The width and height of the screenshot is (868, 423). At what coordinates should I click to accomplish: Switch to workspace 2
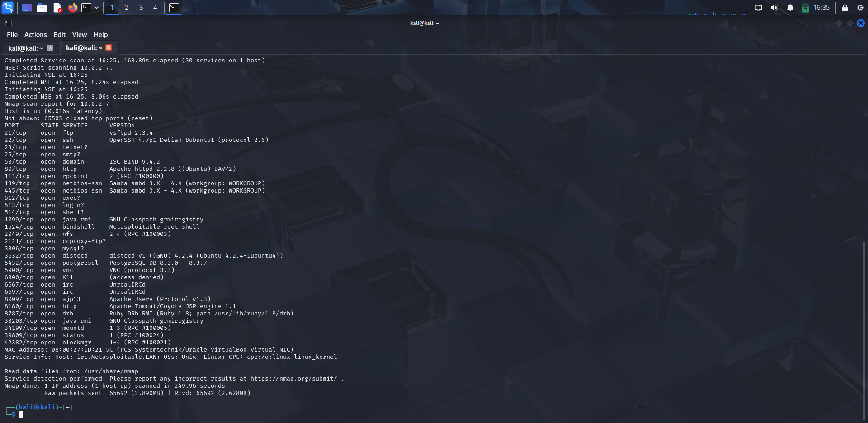click(127, 8)
